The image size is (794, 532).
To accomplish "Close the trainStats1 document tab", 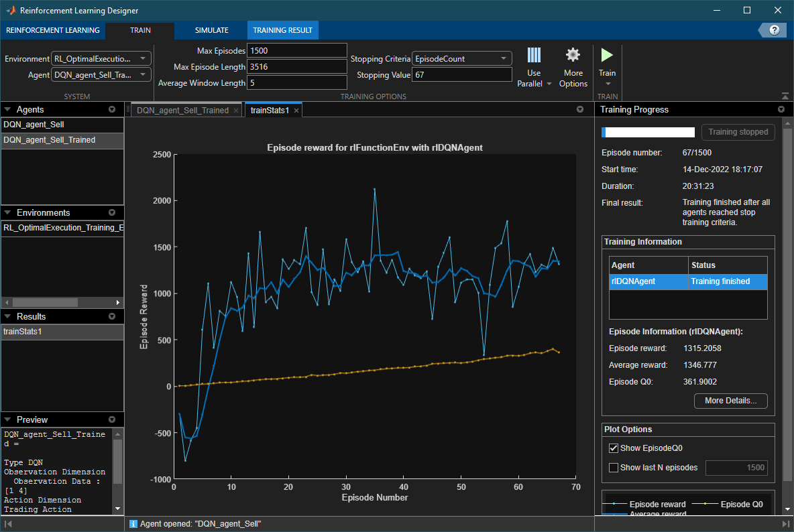I will click(x=296, y=111).
